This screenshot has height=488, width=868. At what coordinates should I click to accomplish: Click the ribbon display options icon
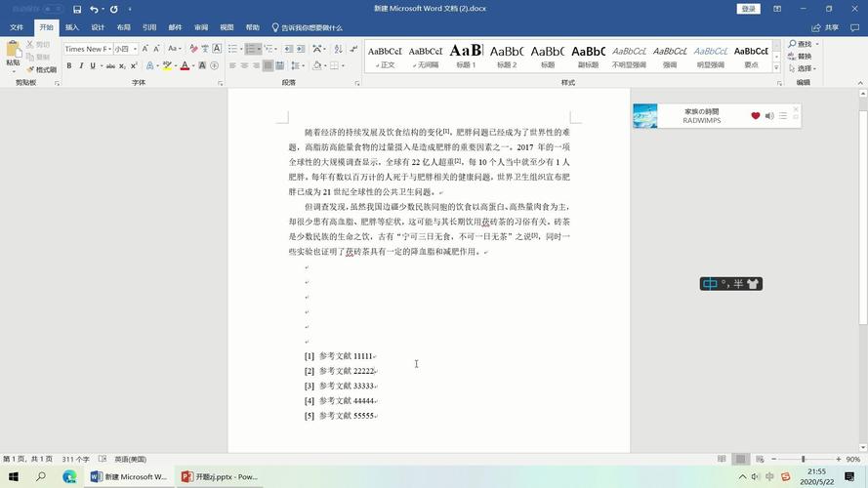[x=777, y=9]
